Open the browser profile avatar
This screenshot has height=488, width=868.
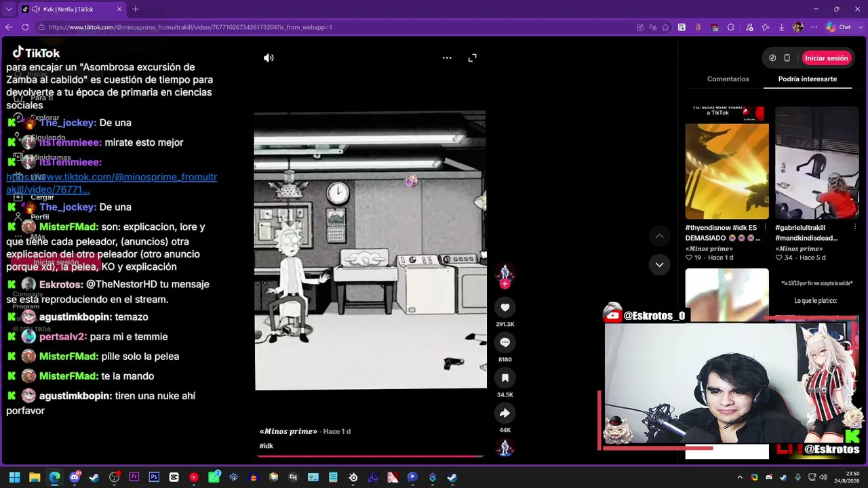[x=798, y=27]
